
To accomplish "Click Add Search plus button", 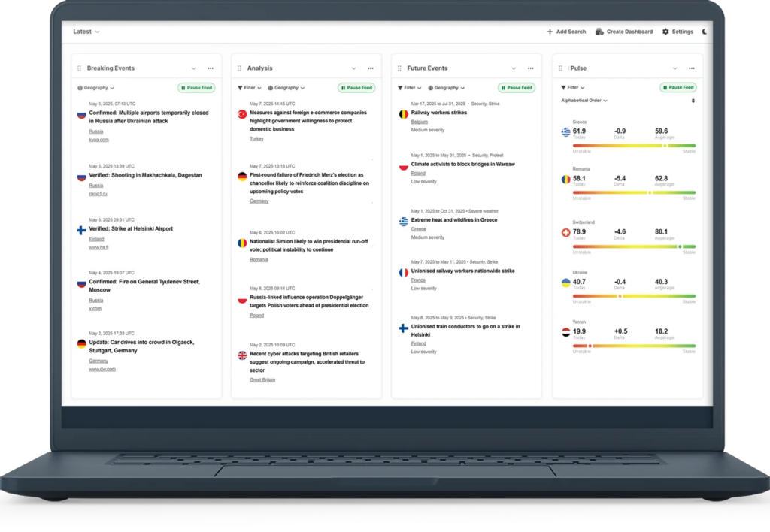I will pyautogui.click(x=550, y=32).
